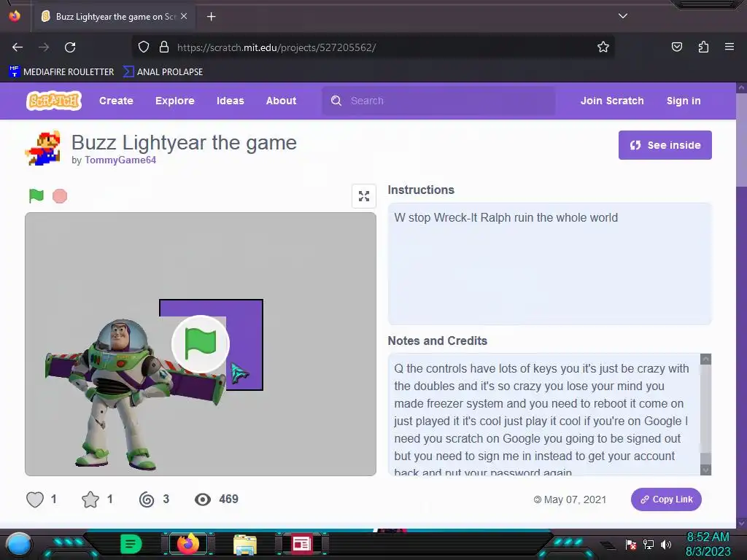The height and width of the screenshot is (560, 747).
Task: Click the May 07, 2021 date text
Action: pyautogui.click(x=575, y=499)
